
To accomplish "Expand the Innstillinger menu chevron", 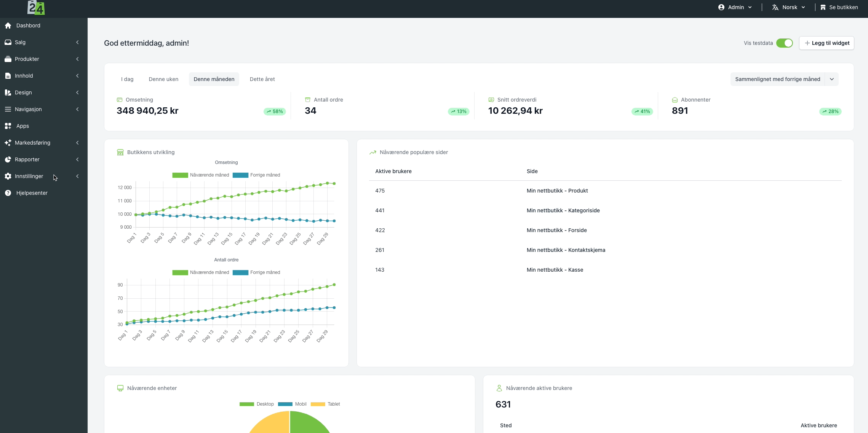I will (x=77, y=176).
